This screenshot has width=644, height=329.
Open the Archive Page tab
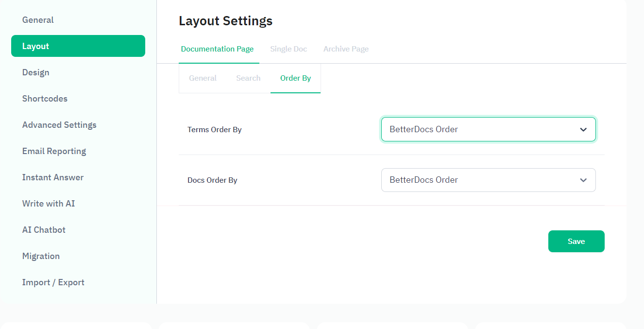tap(346, 49)
